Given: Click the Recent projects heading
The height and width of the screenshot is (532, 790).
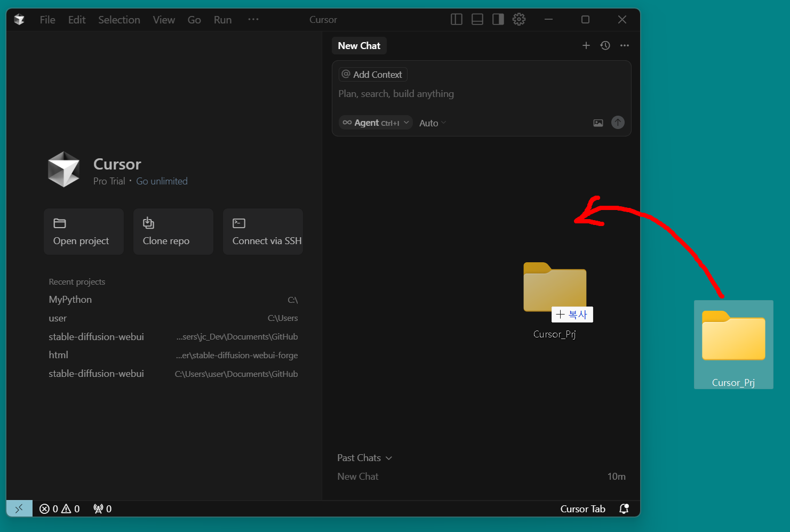Looking at the screenshot, I should [x=77, y=282].
